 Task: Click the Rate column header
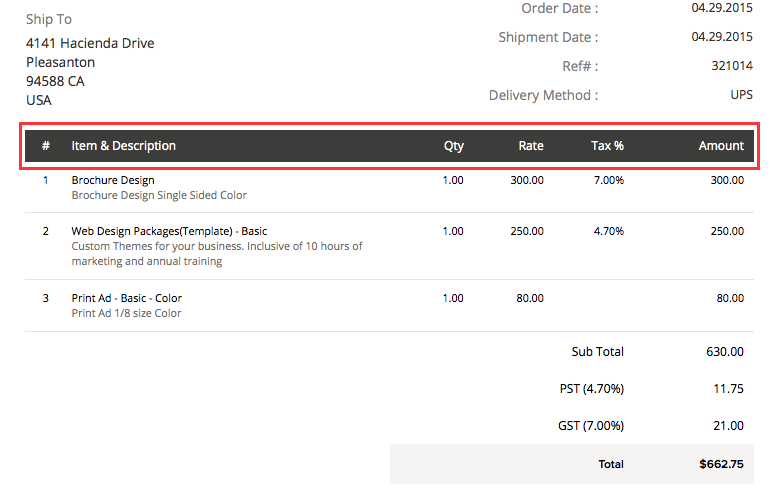tap(531, 146)
